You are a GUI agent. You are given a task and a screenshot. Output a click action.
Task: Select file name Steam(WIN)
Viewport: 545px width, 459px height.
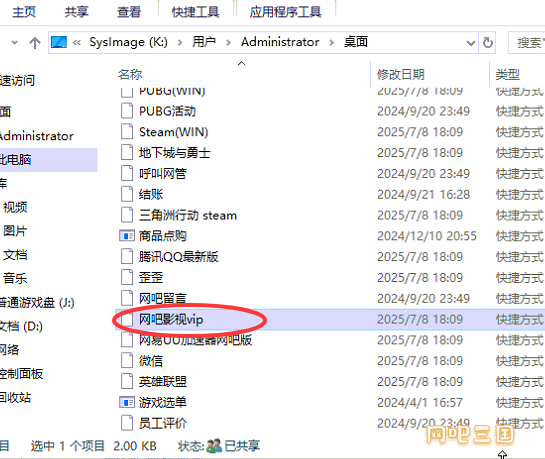173,132
